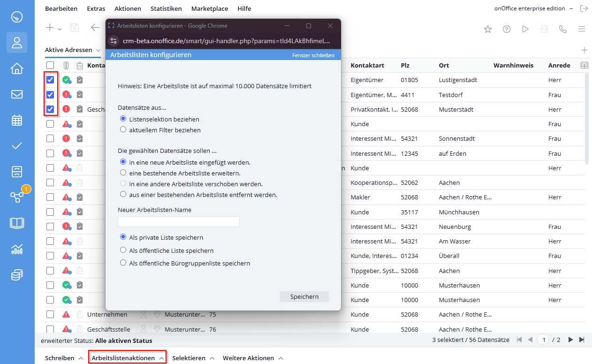Click the 'Speichern' button in dialog
Screen dimensions: 592x364
click(304, 296)
